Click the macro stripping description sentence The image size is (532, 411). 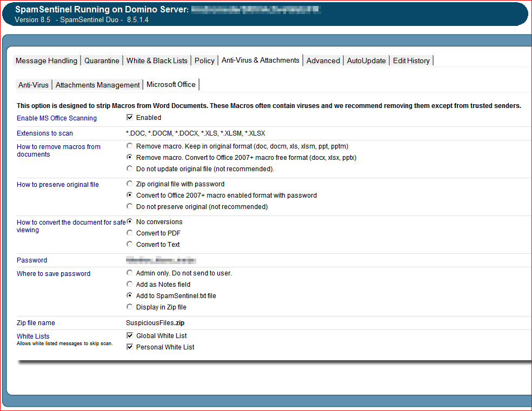coord(269,106)
